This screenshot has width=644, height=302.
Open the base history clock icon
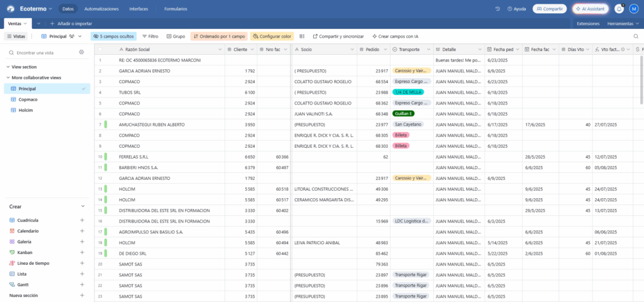click(x=498, y=9)
